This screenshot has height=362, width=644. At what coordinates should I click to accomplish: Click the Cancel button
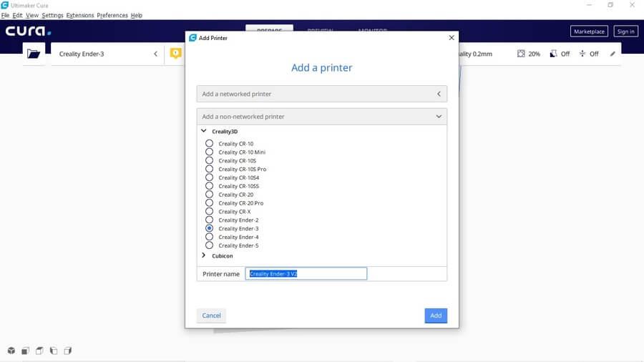pyautogui.click(x=211, y=315)
